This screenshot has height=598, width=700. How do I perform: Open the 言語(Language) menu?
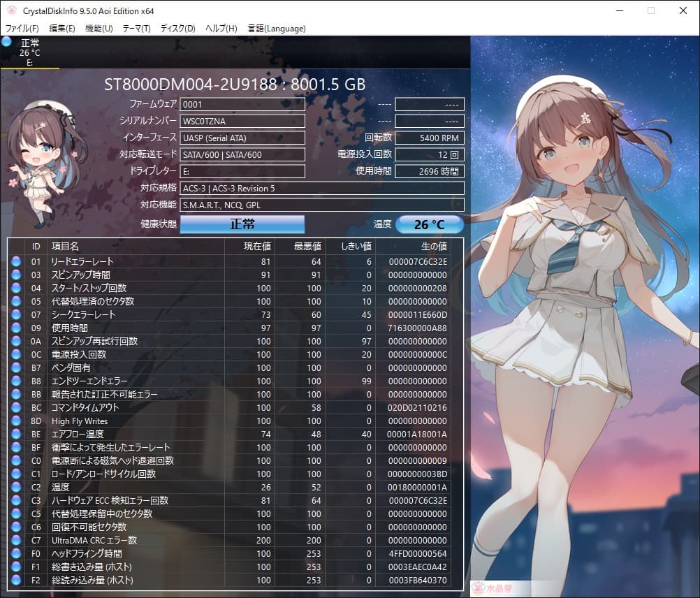tap(276, 29)
